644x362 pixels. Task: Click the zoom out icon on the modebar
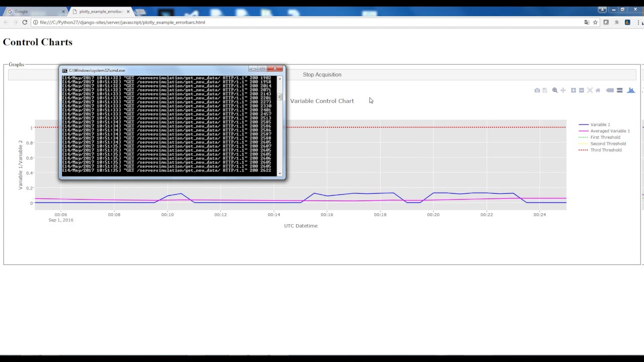tap(581, 90)
